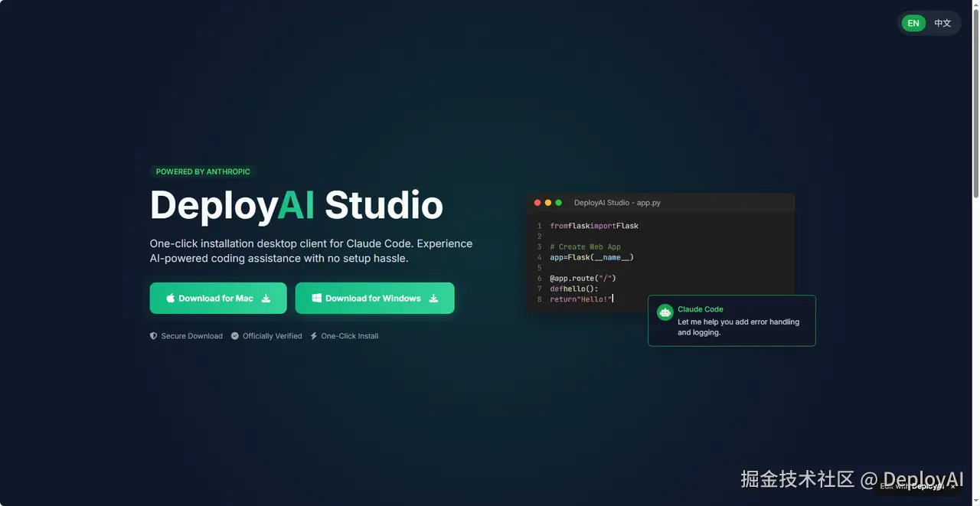
Task: Click the red dot in the code window
Action: coord(537,203)
